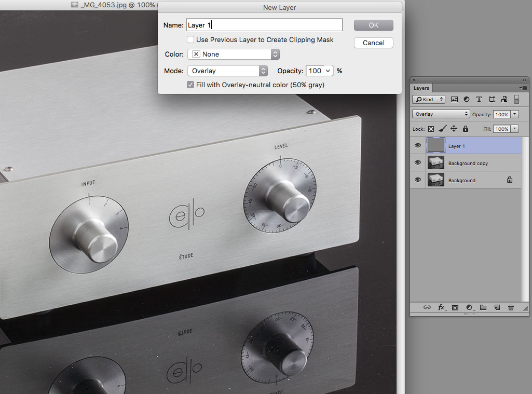The width and height of the screenshot is (532, 394).
Task: Open the Mode dropdown set to Overlay
Action: click(227, 71)
